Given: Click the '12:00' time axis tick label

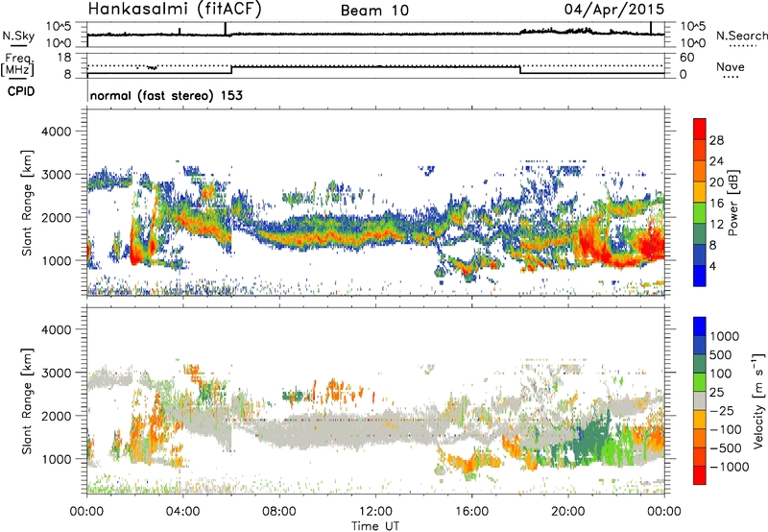Looking at the screenshot, I should pyautogui.click(x=375, y=512).
